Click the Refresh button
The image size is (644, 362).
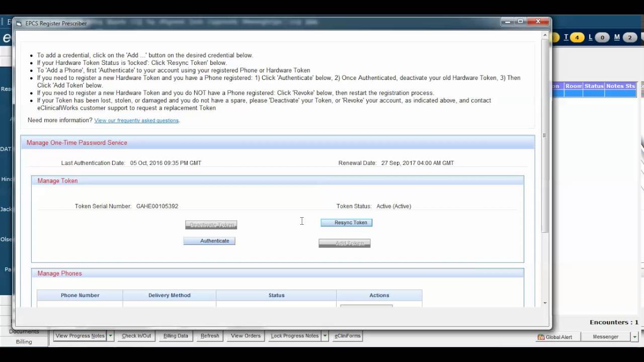tap(210, 336)
